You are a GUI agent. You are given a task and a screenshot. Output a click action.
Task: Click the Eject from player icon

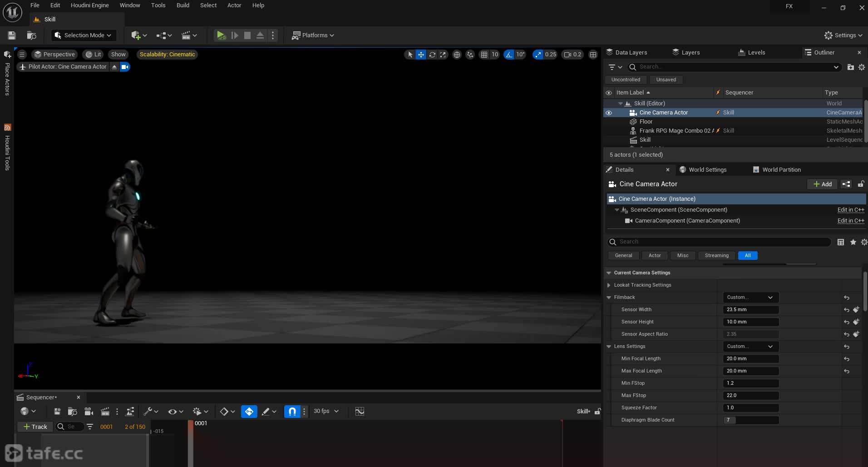[x=260, y=35]
